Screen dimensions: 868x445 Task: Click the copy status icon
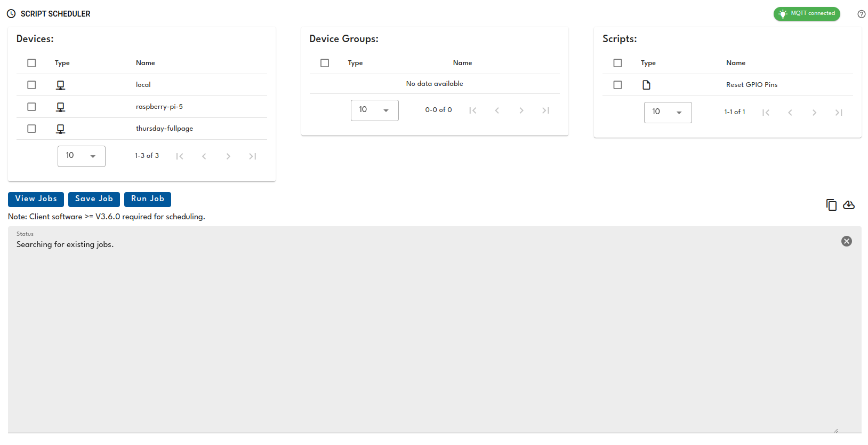(x=831, y=205)
